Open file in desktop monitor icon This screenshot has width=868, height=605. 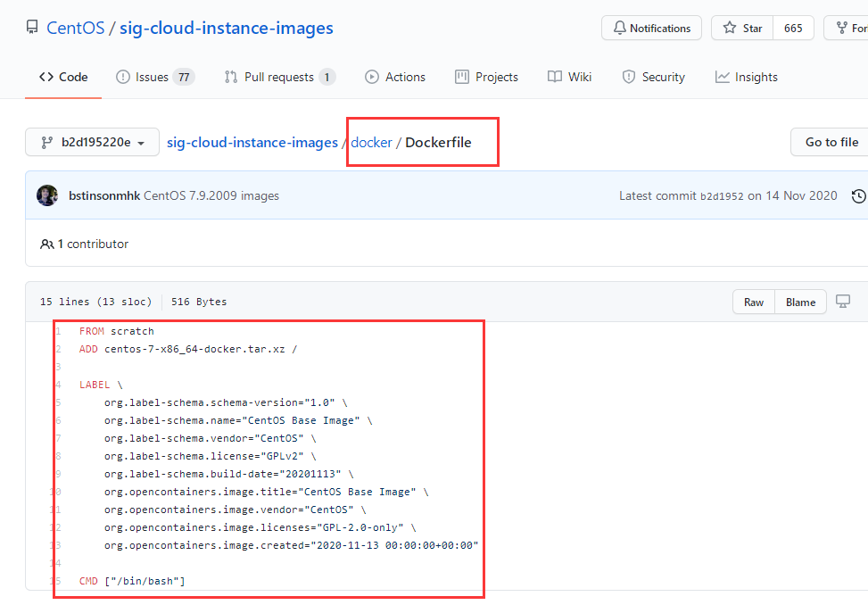click(x=843, y=302)
